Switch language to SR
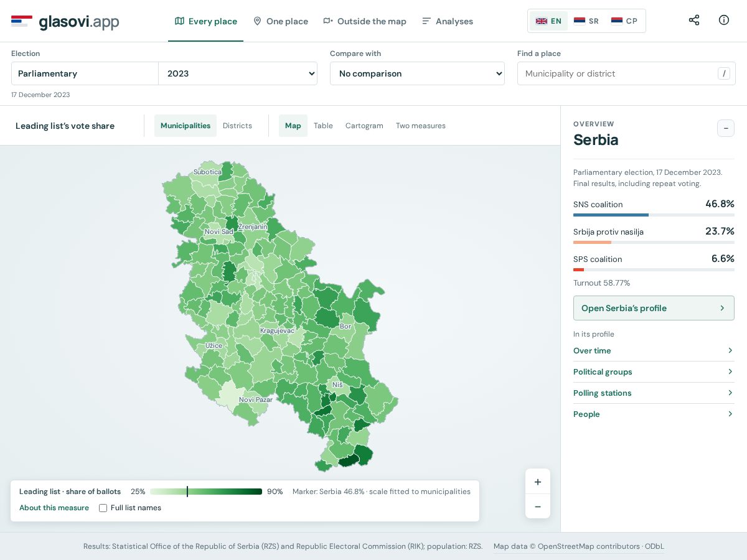 tap(586, 21)
